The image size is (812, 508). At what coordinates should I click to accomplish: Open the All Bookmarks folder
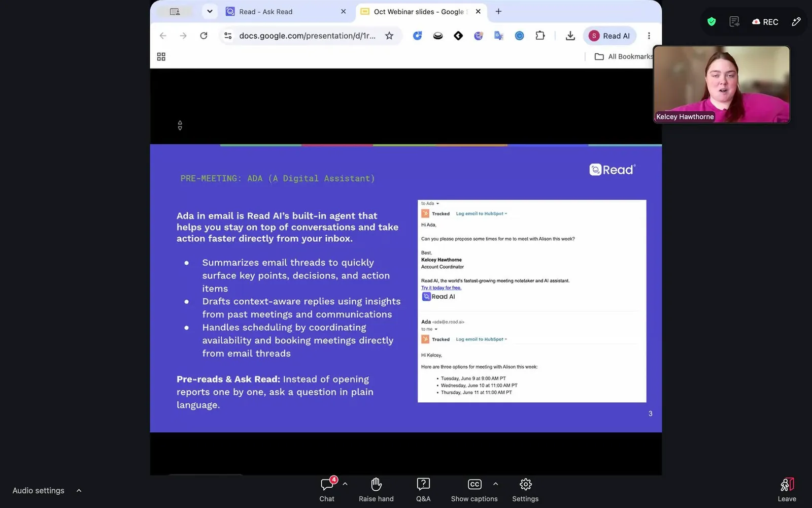tap(624, 56)
